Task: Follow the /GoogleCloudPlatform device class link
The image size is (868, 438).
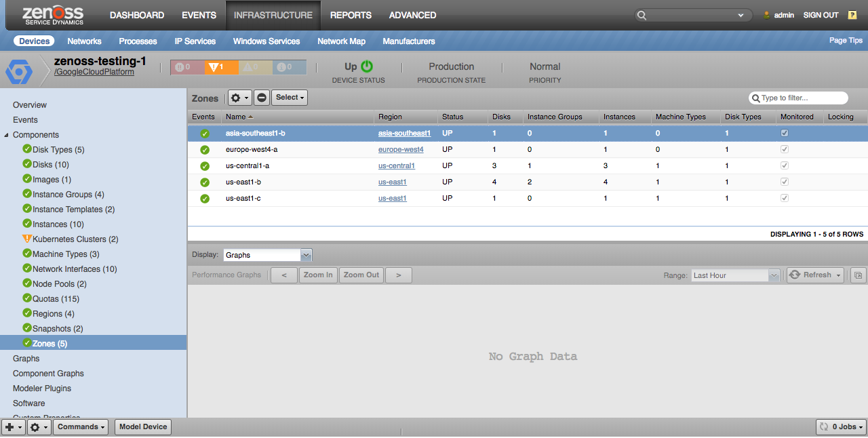Action: pyautogui.click(x=94, y=72)
